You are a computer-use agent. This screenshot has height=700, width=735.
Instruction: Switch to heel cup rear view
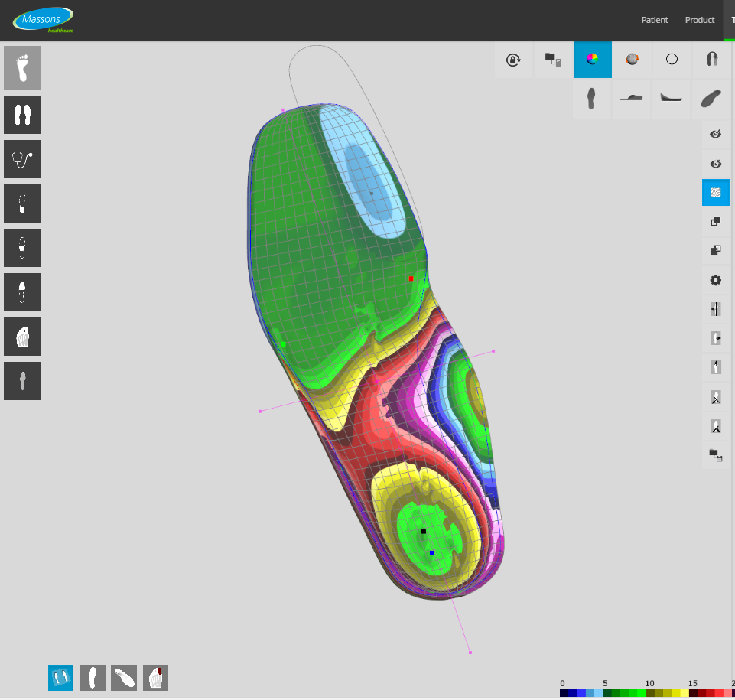click(x=671, y=99)
